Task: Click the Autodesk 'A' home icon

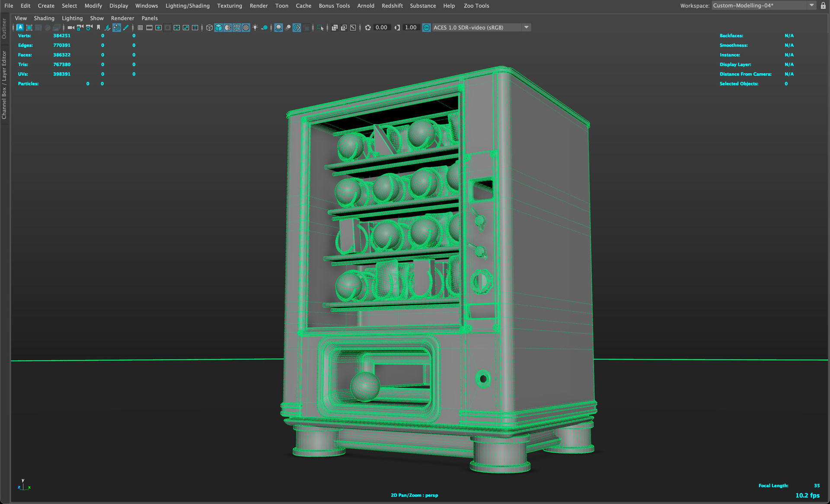Action: (20, 27)
